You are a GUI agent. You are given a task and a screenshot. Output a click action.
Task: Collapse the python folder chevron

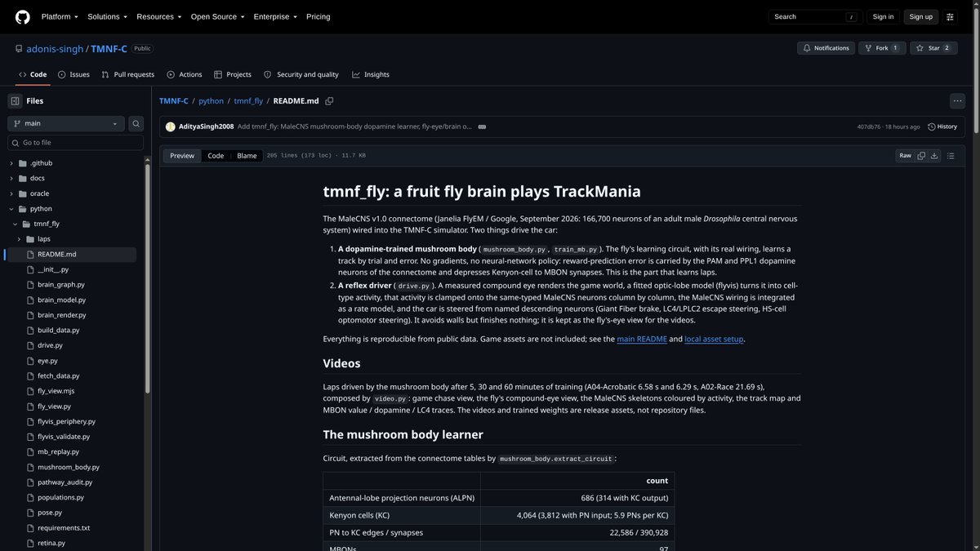pos(11,208)
